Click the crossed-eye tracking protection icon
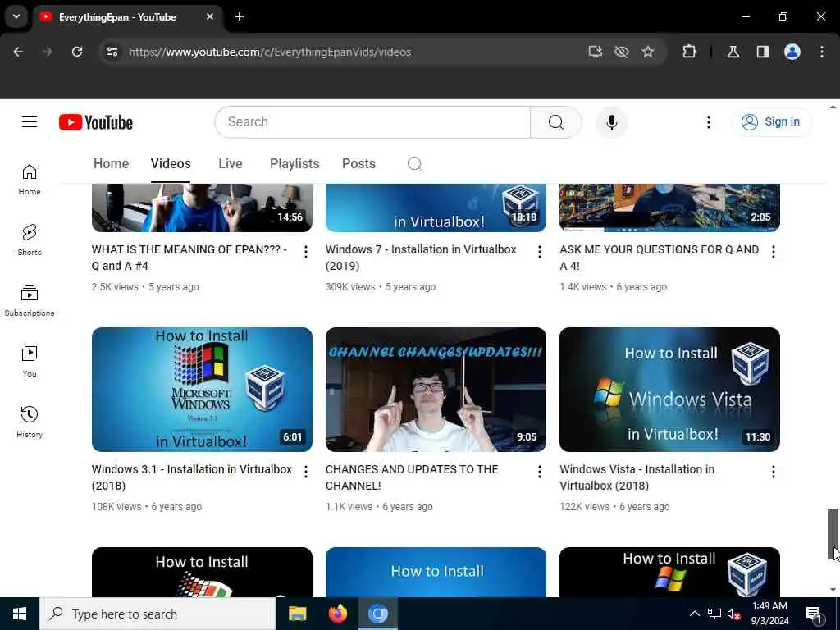This screenshot has height=630, width=840. (622, 52)
